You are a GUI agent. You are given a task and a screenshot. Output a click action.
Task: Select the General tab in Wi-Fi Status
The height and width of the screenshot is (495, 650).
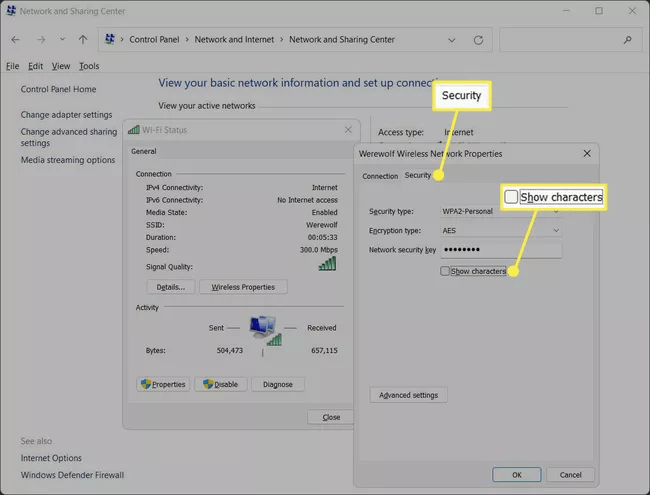pyautogui.click(x=144, y=151)
